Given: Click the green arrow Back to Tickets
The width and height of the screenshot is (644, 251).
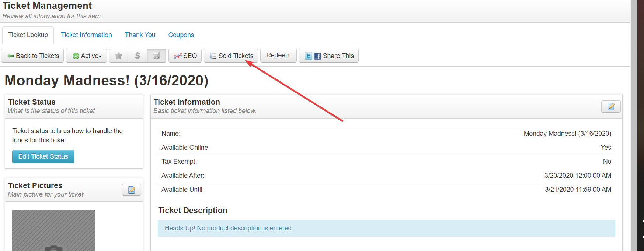Looking at the screenshot, I should click(11, 56).
